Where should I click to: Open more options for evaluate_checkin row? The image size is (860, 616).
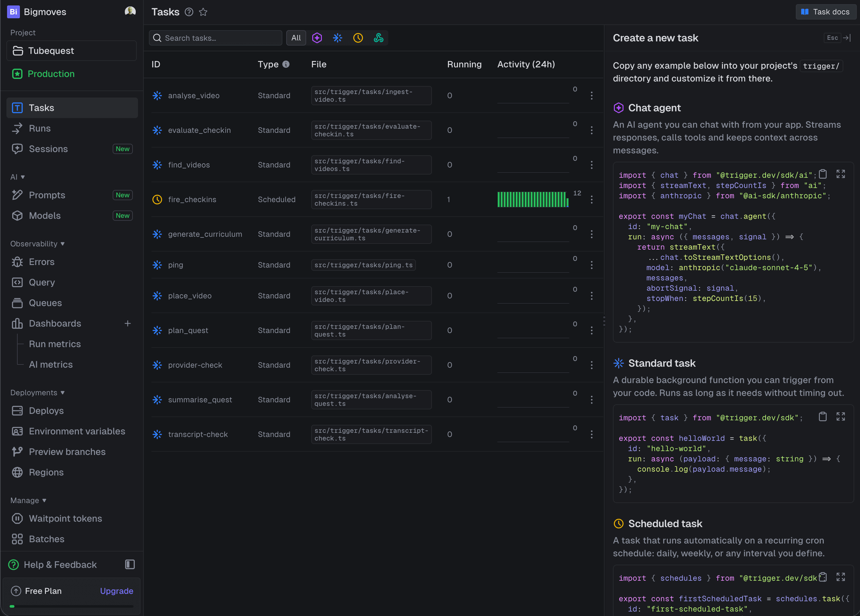[x=591, y=130]
